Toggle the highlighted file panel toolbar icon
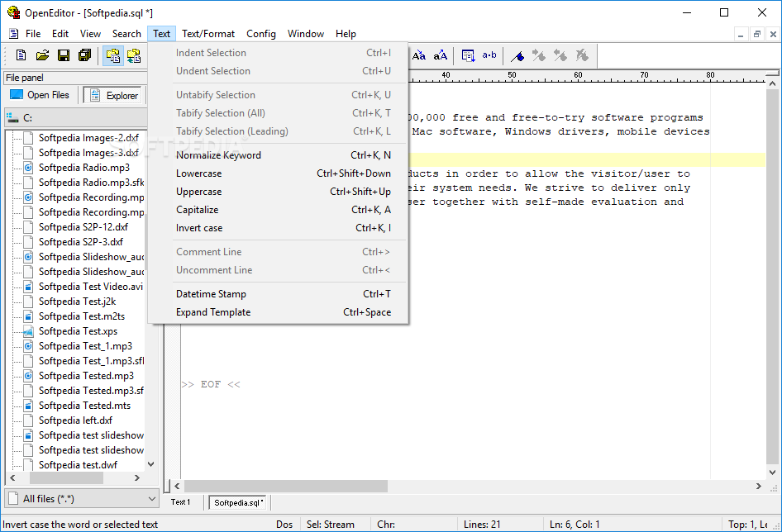Screen dimensions: 782x532 pyautogui.click(x=113, y=55)
